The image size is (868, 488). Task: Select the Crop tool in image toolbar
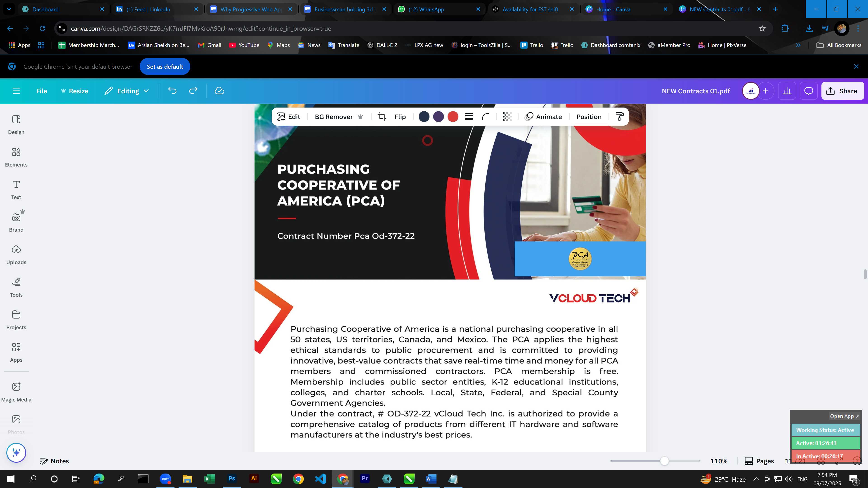click(x=382, y=117)
